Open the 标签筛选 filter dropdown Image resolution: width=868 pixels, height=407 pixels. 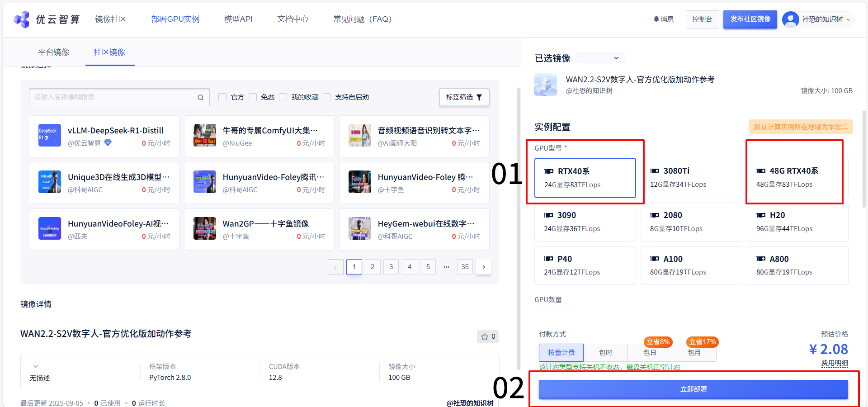464,97
